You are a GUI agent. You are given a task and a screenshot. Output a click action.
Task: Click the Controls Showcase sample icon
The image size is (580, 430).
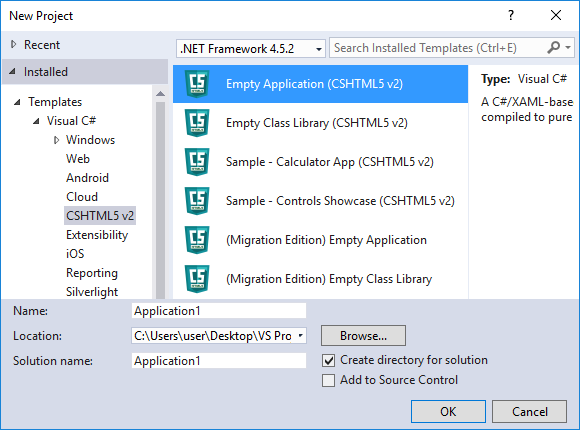(x=197, y=201)
